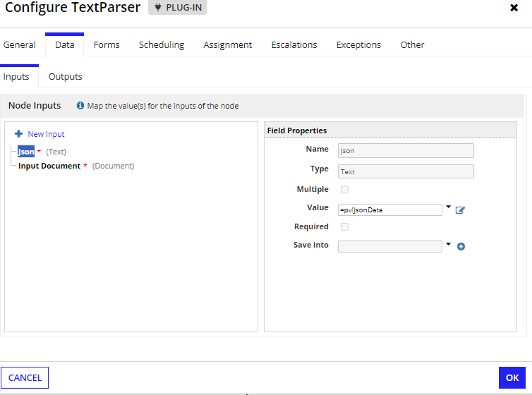
Task: Open the Forms tab
Action: [x=107, y=44]
